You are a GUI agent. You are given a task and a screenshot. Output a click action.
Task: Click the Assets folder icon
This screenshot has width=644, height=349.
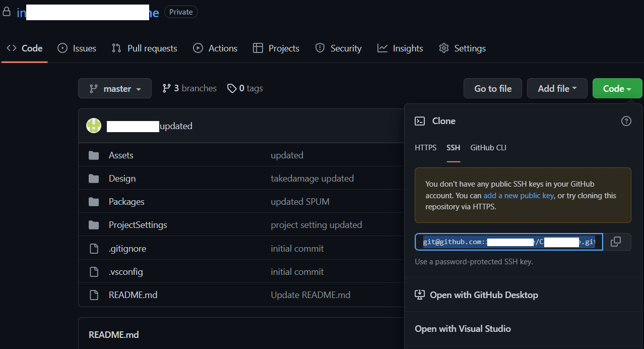click(x=94, y=155)
